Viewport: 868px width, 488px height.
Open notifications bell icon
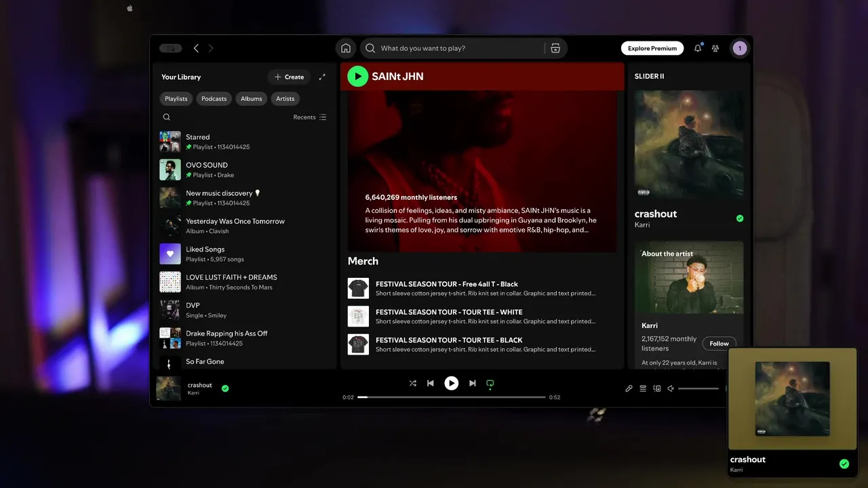pyautogui.click(x=698, y=48)
